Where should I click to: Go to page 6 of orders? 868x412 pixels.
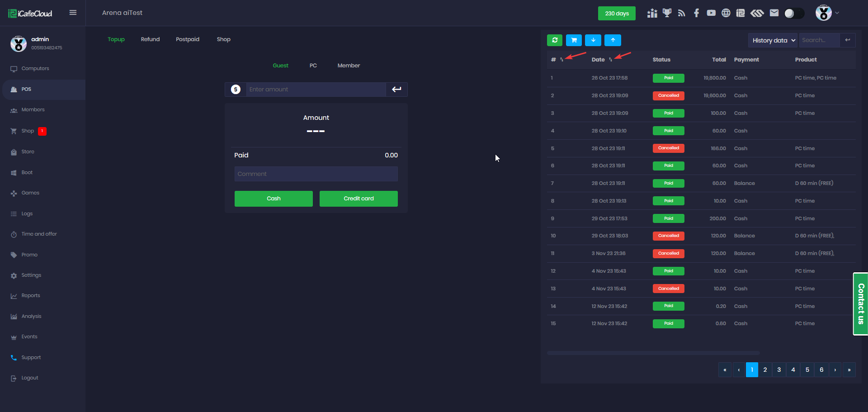pos(821,370)
